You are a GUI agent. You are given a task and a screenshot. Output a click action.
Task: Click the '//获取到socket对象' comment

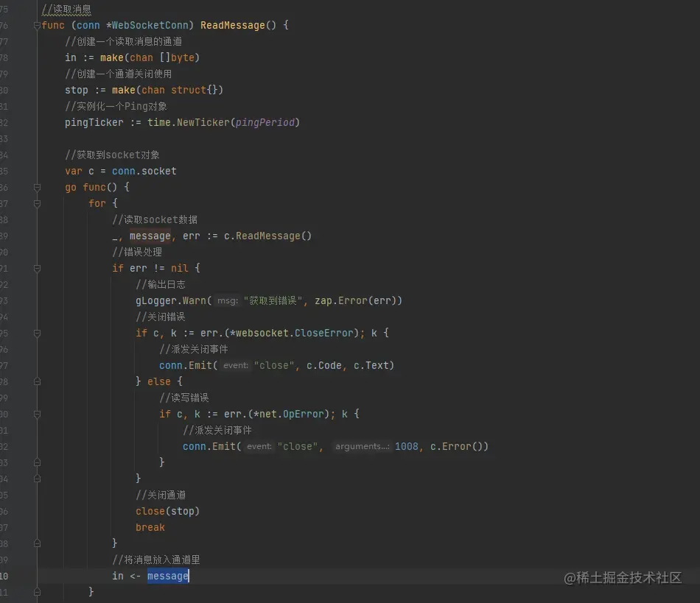[112, 155]
